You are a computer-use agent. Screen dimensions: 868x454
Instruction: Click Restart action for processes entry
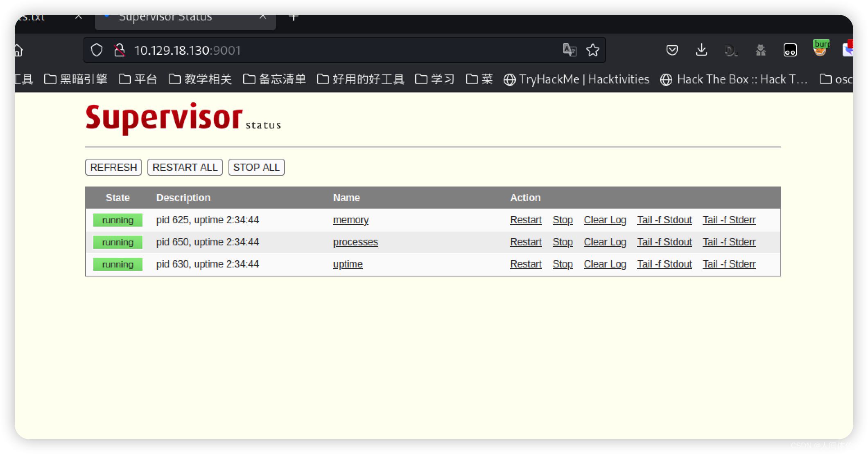[x=525, y=242]
